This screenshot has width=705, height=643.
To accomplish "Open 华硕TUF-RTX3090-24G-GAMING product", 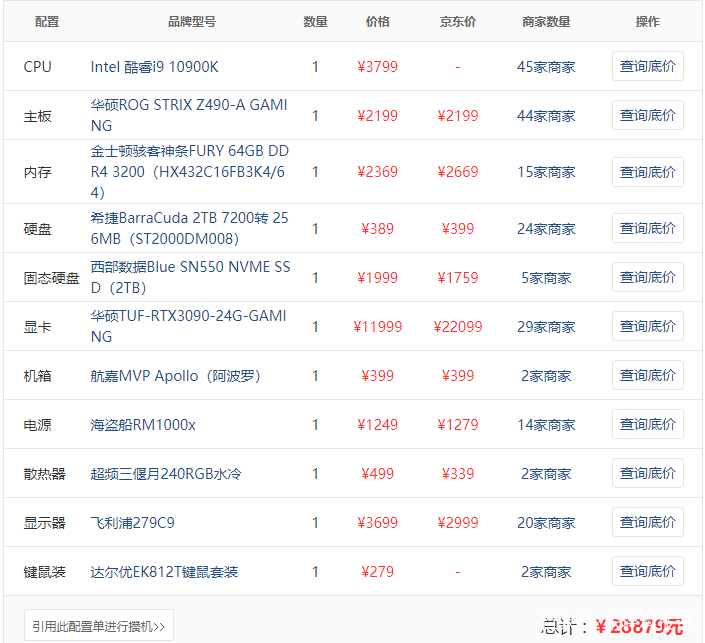I will point(188,326).
